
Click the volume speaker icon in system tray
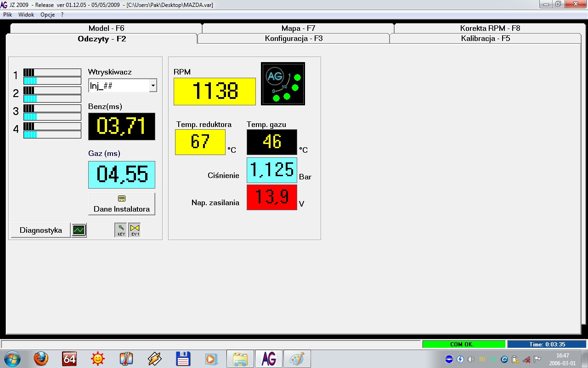click(471, 359)
